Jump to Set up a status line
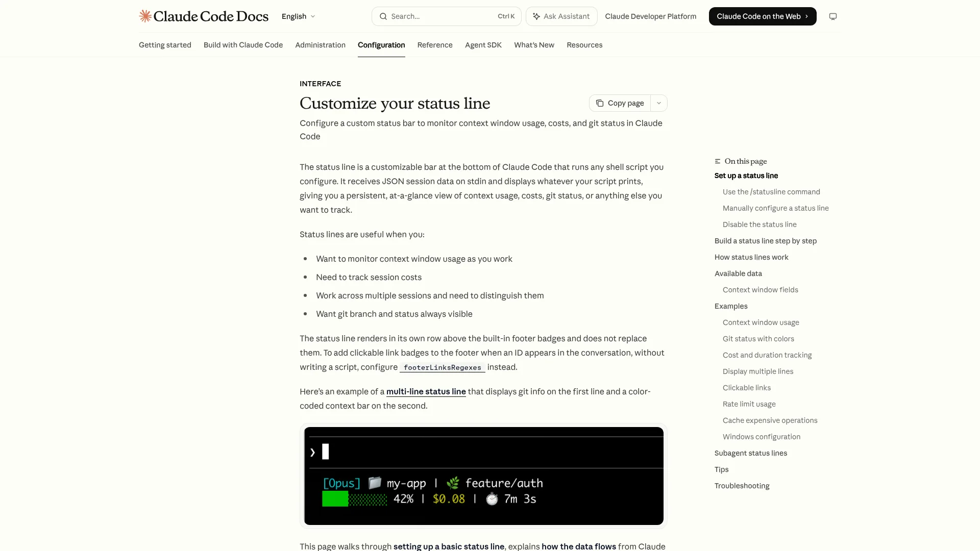 [x=746, y=176]
